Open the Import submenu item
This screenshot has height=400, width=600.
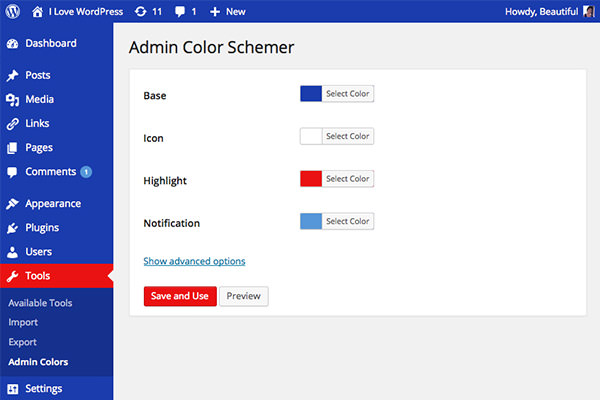(x=23, y=323)
